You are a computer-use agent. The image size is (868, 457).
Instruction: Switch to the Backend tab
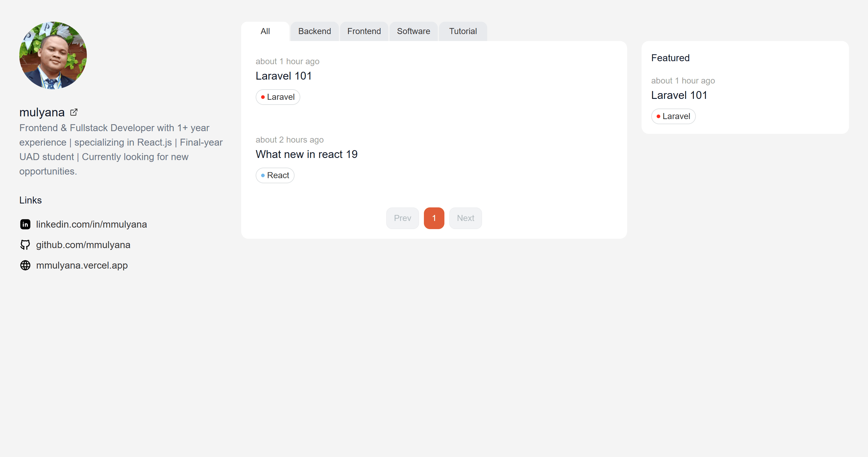point(314,31)
